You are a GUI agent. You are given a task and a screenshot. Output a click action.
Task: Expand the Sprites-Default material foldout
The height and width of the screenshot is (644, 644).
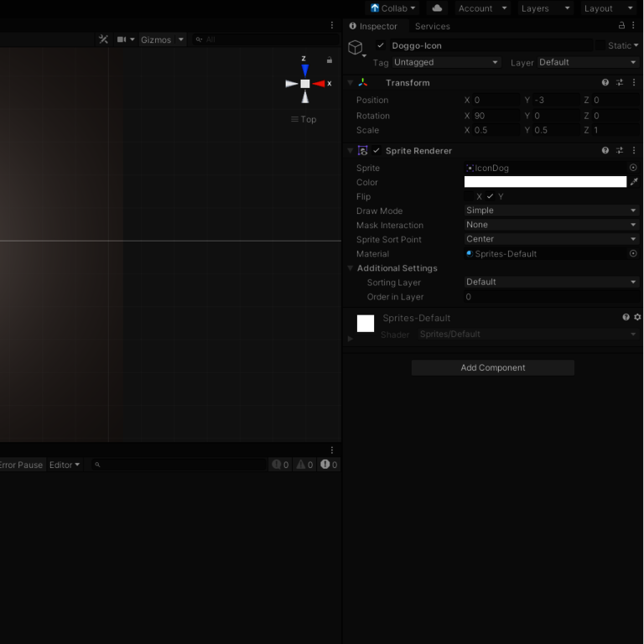(351, 339)
